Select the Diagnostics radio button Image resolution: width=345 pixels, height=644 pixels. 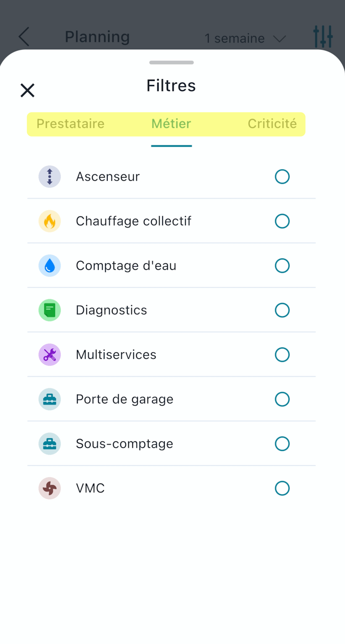tap(282, 310)
